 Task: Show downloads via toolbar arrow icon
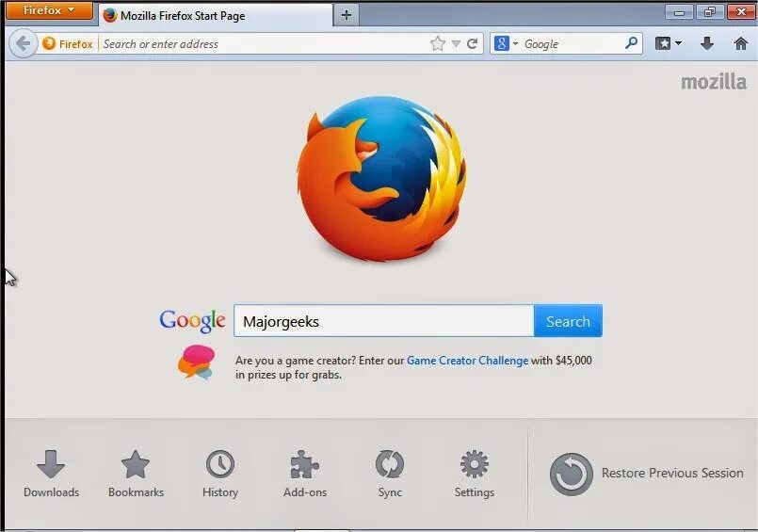point(707,43)
